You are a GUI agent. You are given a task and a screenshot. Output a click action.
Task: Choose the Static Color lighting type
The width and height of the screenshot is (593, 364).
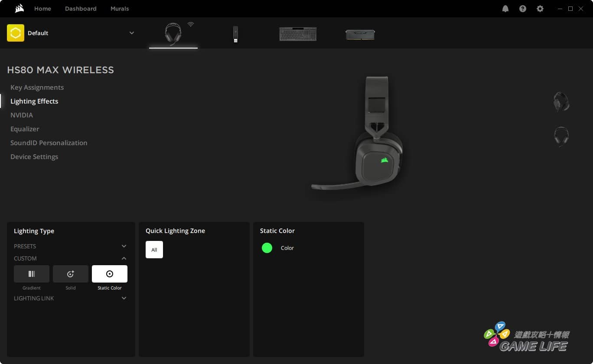pyautogui.click(x=110, y=274)
